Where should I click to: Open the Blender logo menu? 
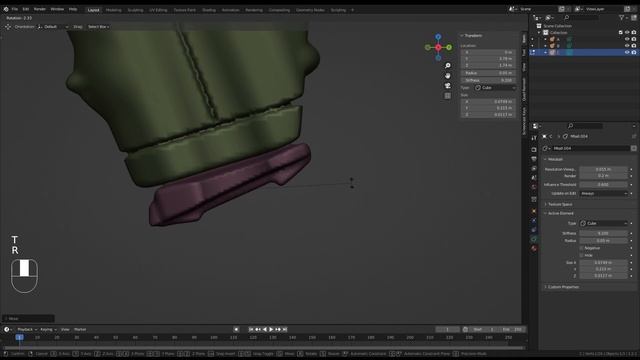click(6, 9)
